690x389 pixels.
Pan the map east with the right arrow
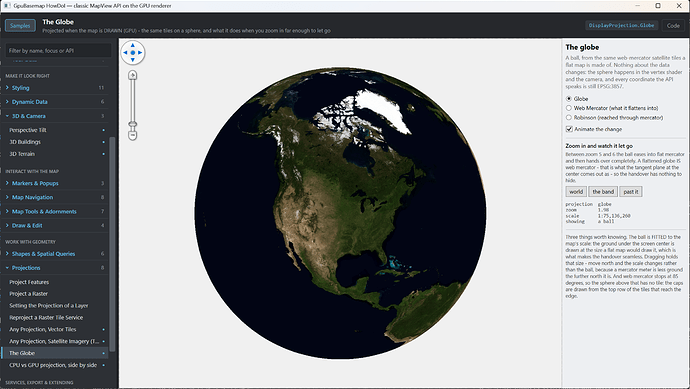(140, 52)
